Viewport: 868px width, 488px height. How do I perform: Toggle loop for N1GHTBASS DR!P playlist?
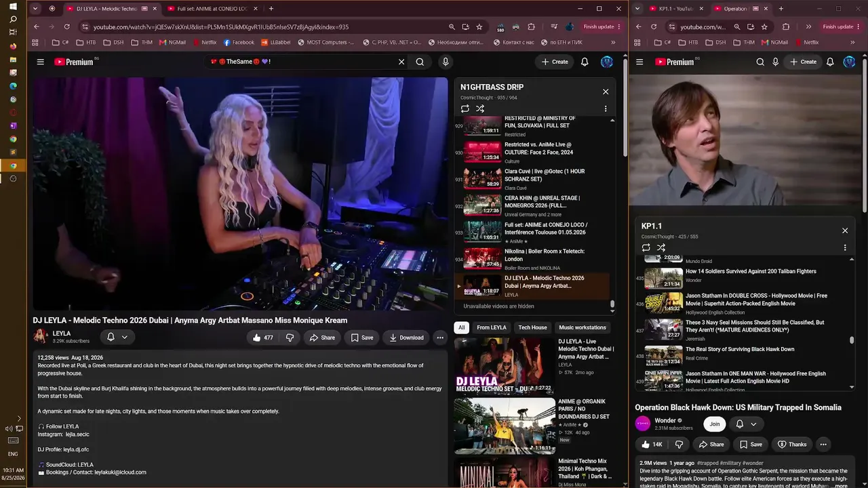465,108
